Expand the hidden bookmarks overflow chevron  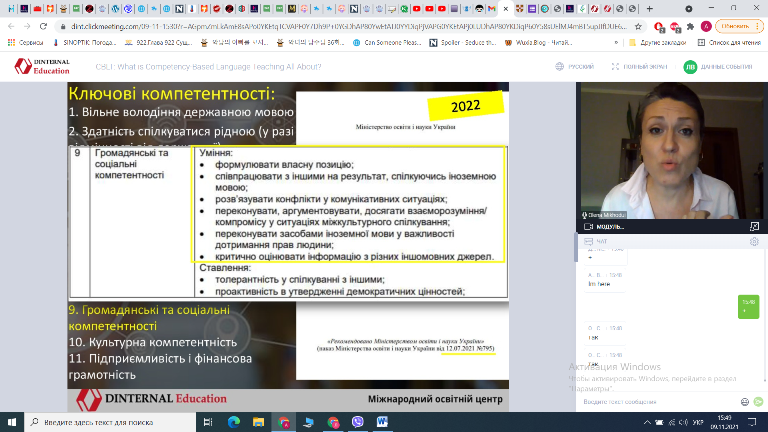pos(616,43)
